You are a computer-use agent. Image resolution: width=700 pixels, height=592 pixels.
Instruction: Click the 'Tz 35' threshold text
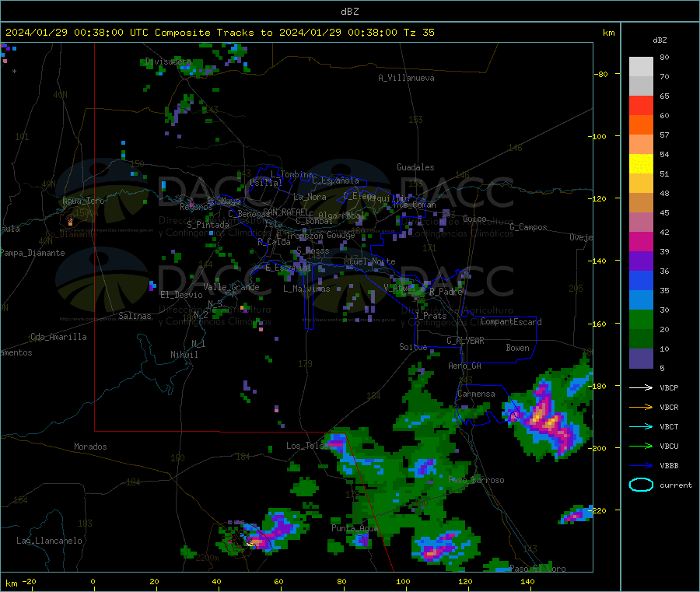(418, 33)
